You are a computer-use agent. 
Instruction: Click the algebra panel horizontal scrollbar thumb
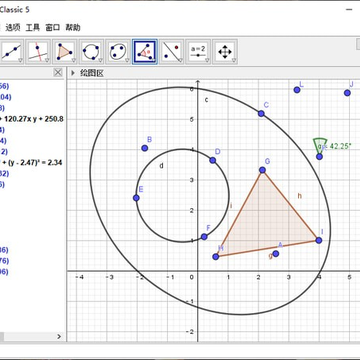tap(2, 337)
